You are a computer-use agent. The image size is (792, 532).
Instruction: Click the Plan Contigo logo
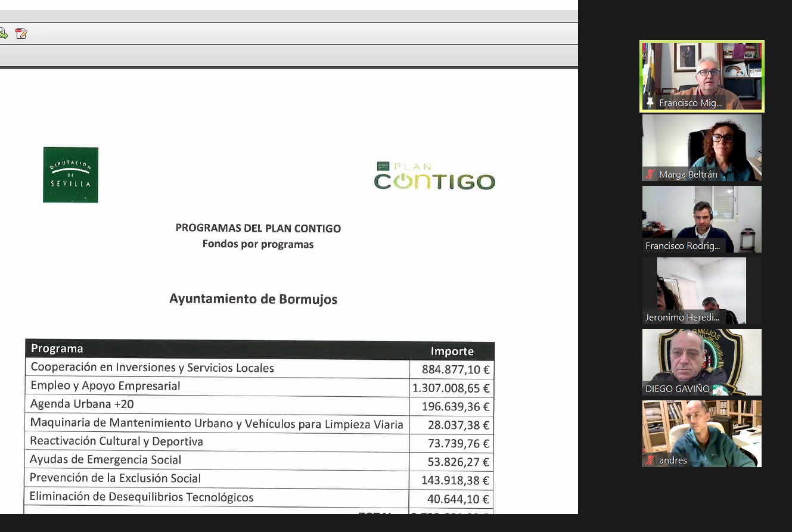point(434,176)
